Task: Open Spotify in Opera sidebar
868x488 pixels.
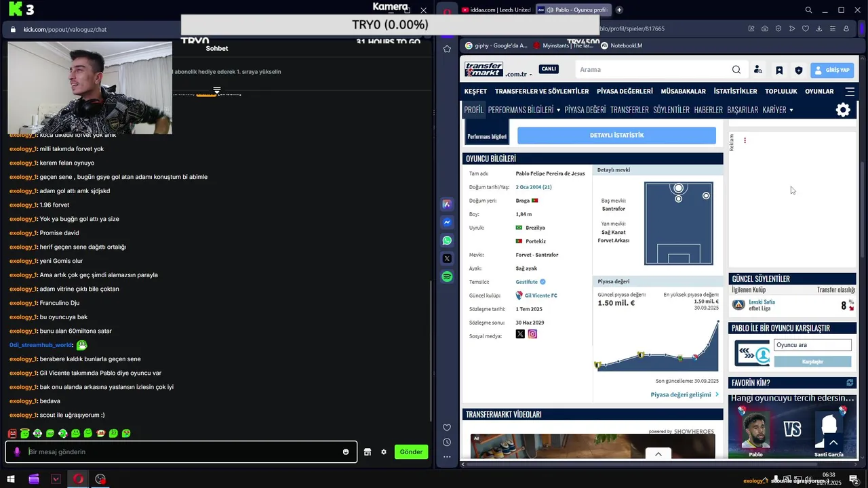Action: click(447, 277)
